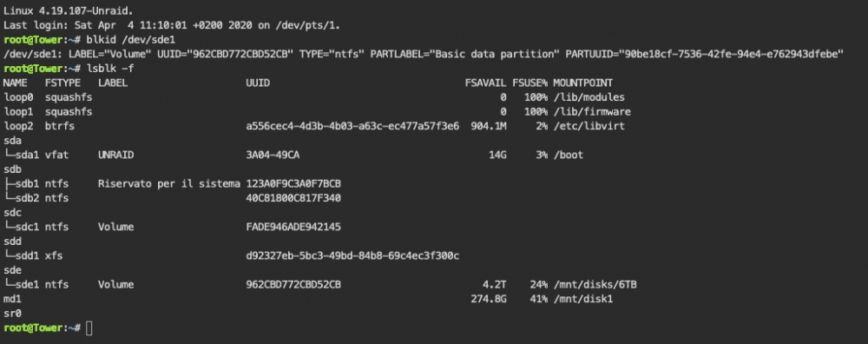The image size is (868, 344).
Task: Click the terminal cursor at last prompt
Action: pos(89,328)
